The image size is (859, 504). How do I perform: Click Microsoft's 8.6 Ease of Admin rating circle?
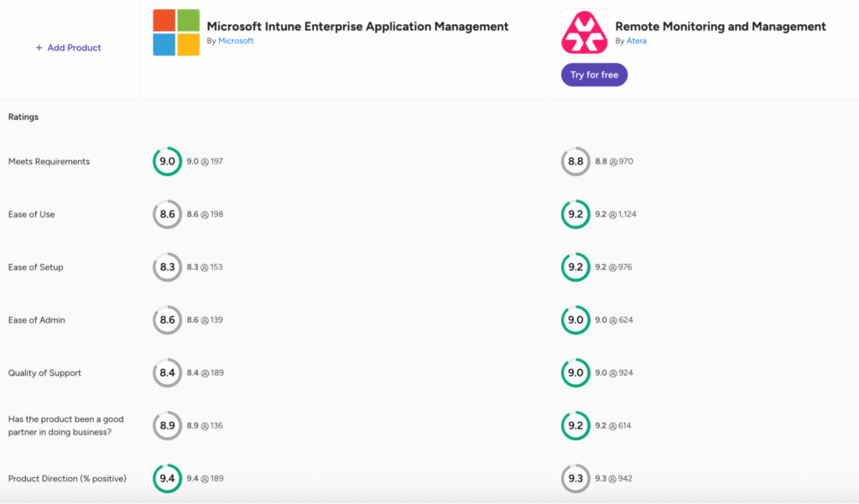pyautogui.click(x=167, y=320)
